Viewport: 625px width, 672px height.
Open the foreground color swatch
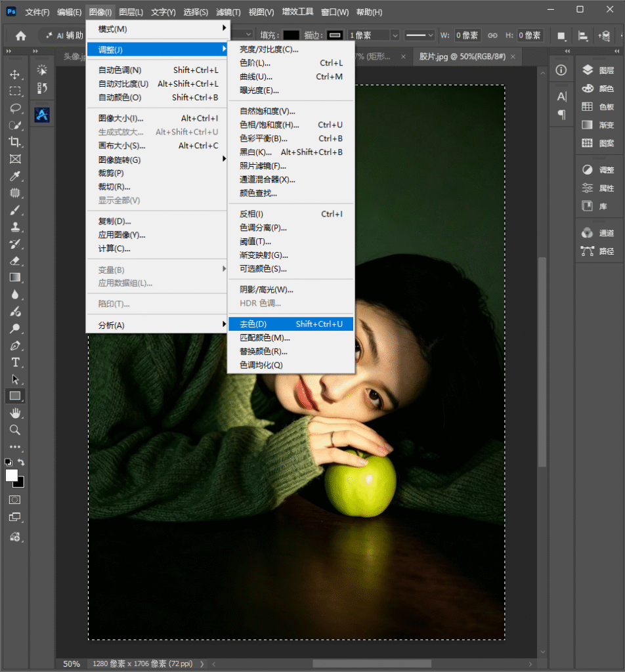point(12,475)
